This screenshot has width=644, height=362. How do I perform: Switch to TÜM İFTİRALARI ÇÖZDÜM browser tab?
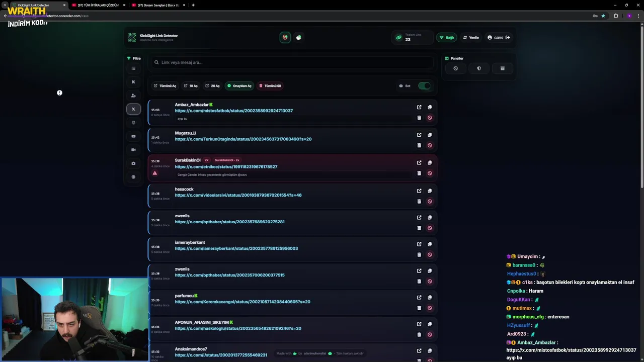click(98, 5)
